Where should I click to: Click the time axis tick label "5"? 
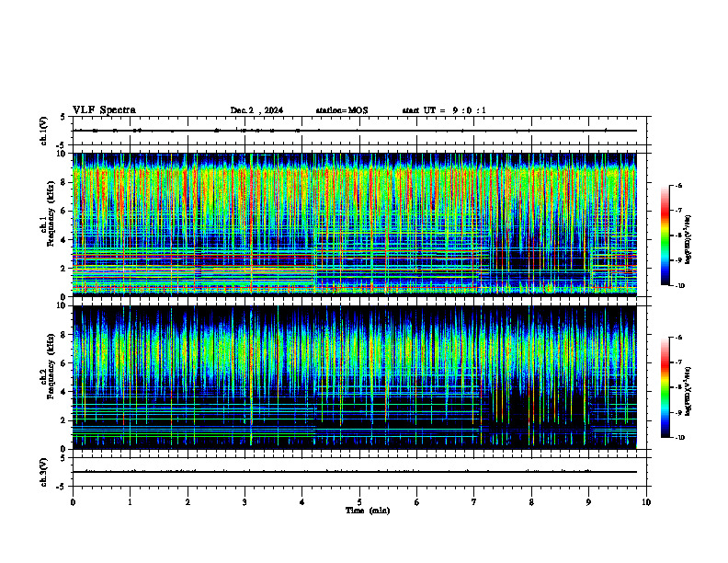[359, 502]
